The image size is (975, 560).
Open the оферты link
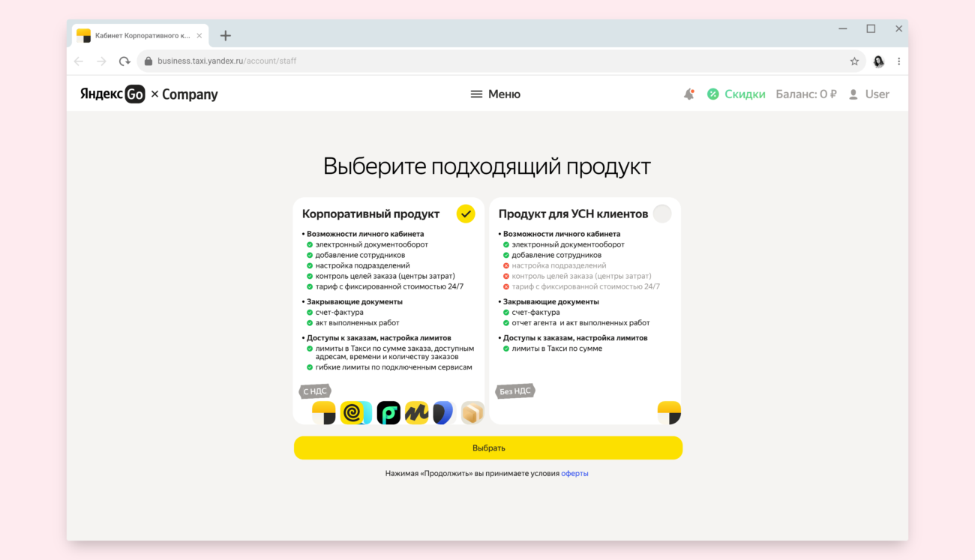[574, 473]
